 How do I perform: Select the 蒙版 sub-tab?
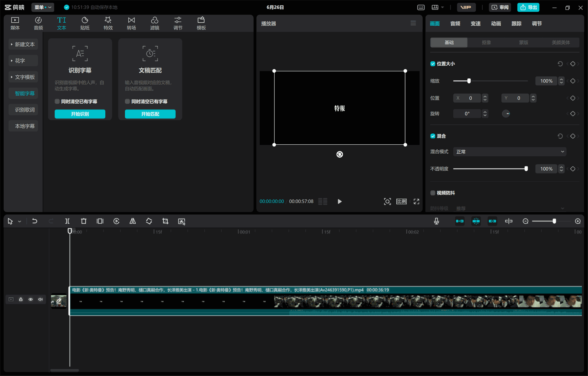point(523,43)
